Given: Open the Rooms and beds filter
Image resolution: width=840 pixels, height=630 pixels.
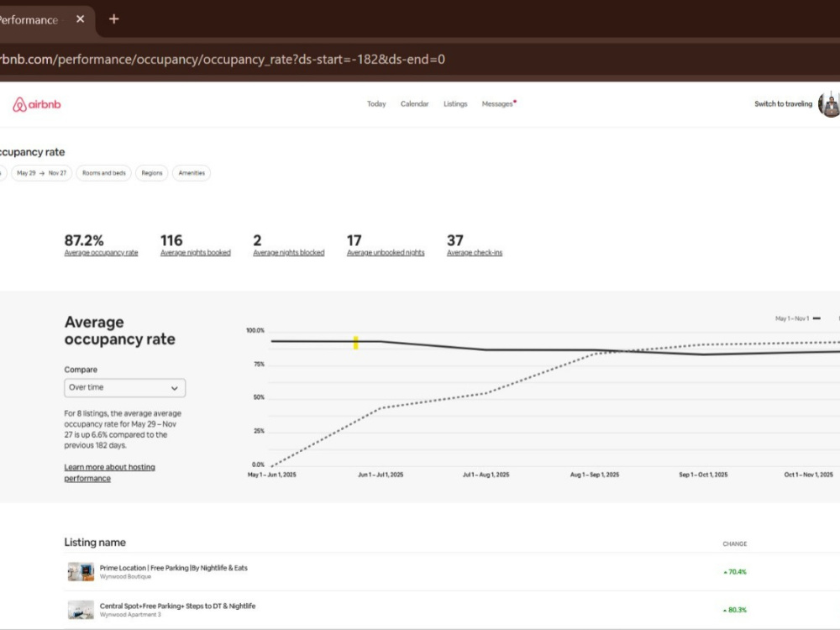Looking at the screenshot, I should pos(104,173).
